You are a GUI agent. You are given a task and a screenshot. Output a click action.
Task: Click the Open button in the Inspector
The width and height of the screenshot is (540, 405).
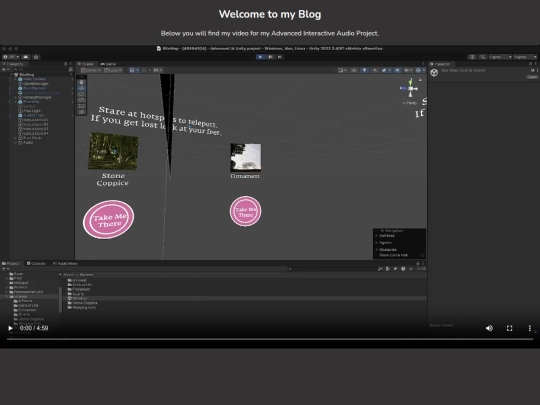[x=532, y=77]
